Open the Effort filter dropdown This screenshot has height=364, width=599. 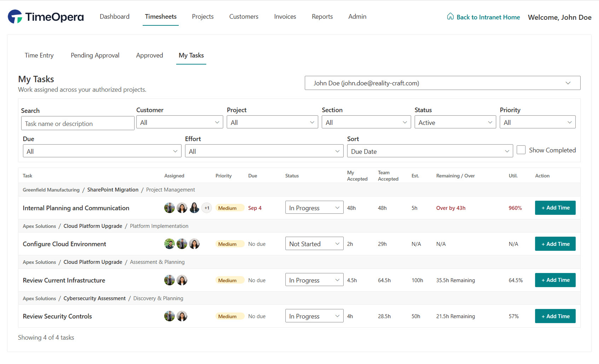pyautogui.click(x=264, y=151)
